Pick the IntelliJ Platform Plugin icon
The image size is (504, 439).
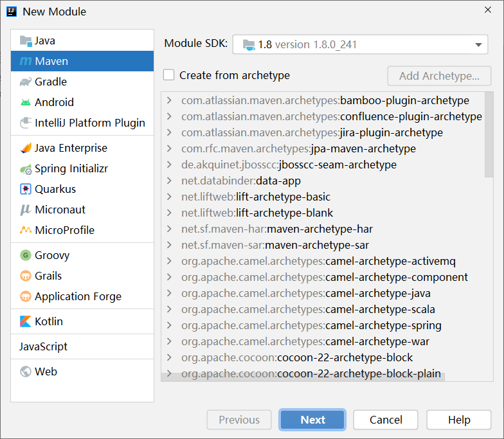(26, 123)
